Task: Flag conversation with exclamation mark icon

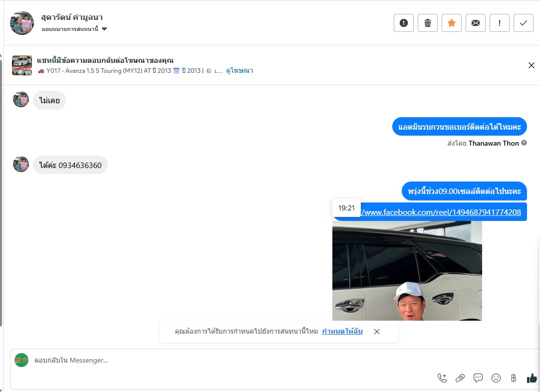Action: coord(500,23)
